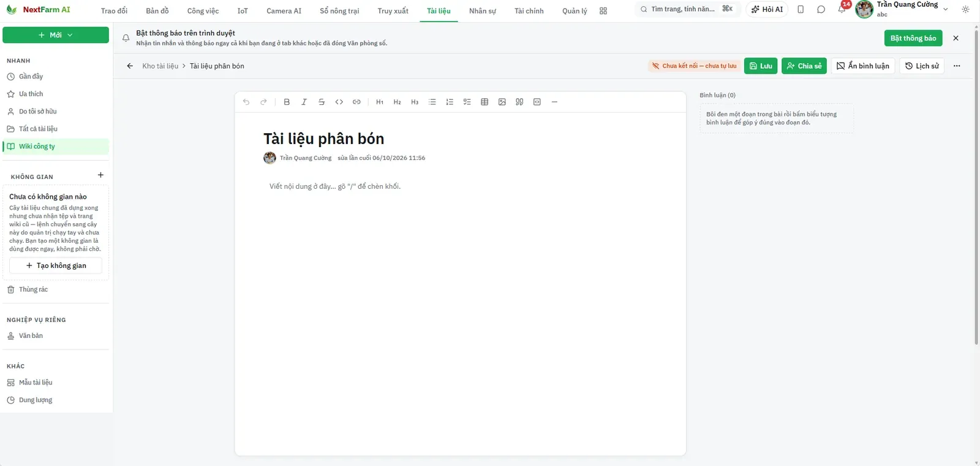Go back using the breadcrumb arrow
Image resolution: width=980 pixels, height=466 pixels.
(130, 66)
